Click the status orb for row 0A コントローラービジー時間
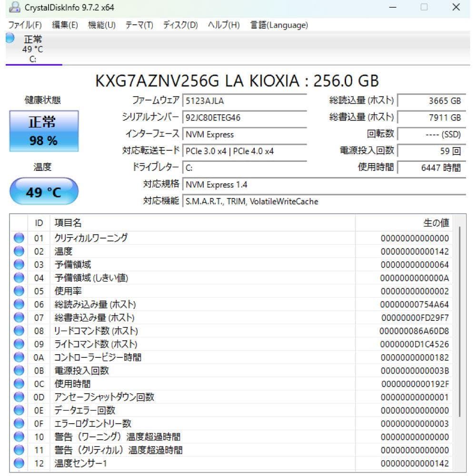This screenshot has height=476, width=476. pyautogui.click(x=19, y=357)
